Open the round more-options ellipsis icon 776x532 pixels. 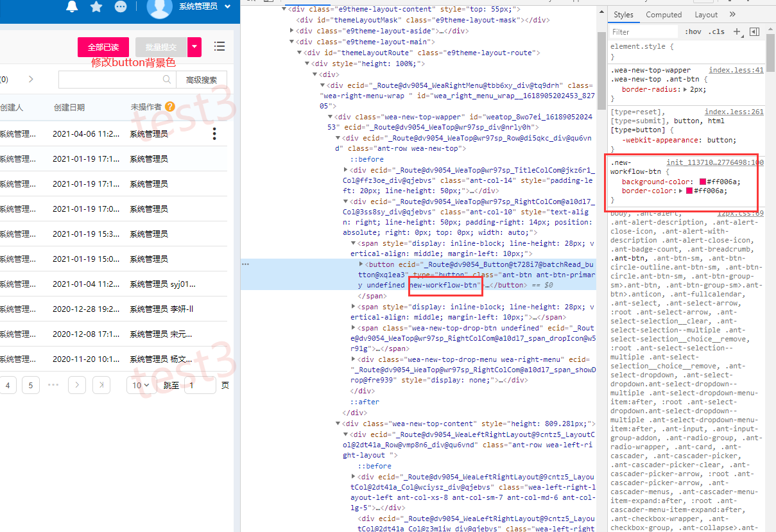(121, 7)
